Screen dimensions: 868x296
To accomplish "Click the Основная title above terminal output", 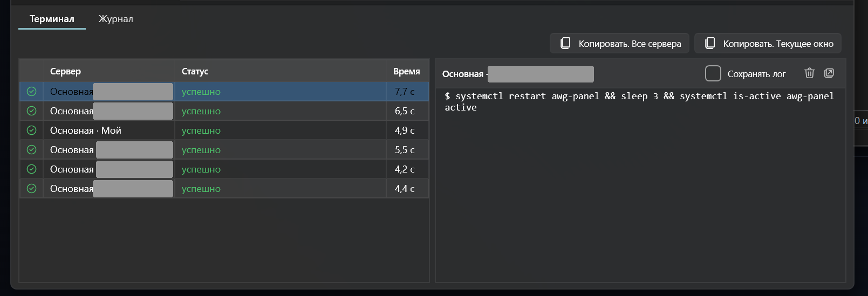I will (463, 74).
